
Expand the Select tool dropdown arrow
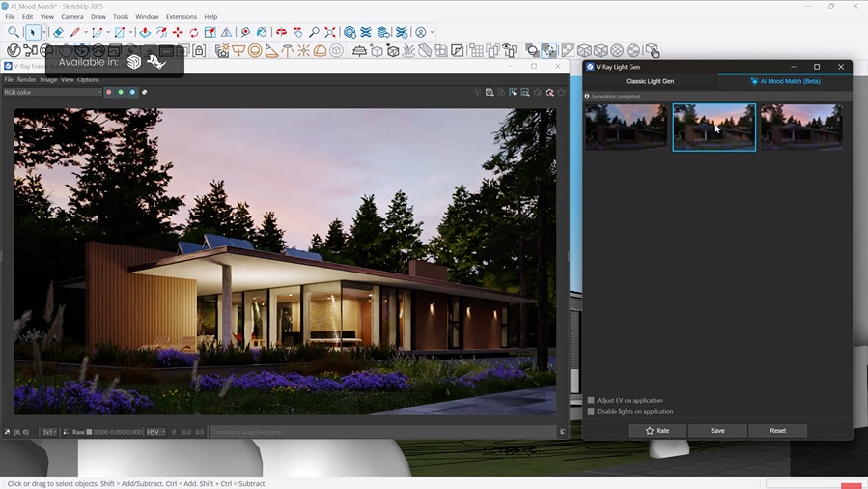click(x=45, y=33)
